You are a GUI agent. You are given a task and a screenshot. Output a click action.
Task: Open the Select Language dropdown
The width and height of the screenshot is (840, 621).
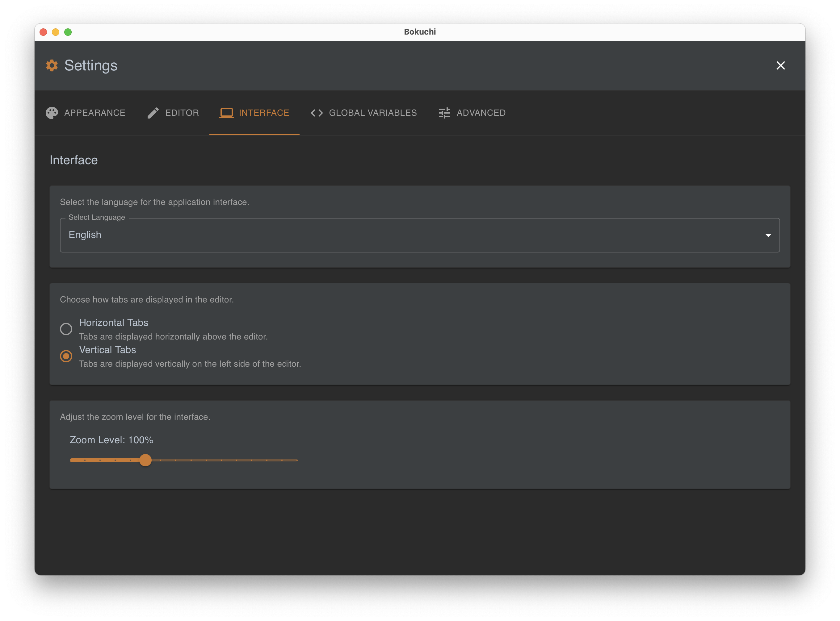click(419, 235)
